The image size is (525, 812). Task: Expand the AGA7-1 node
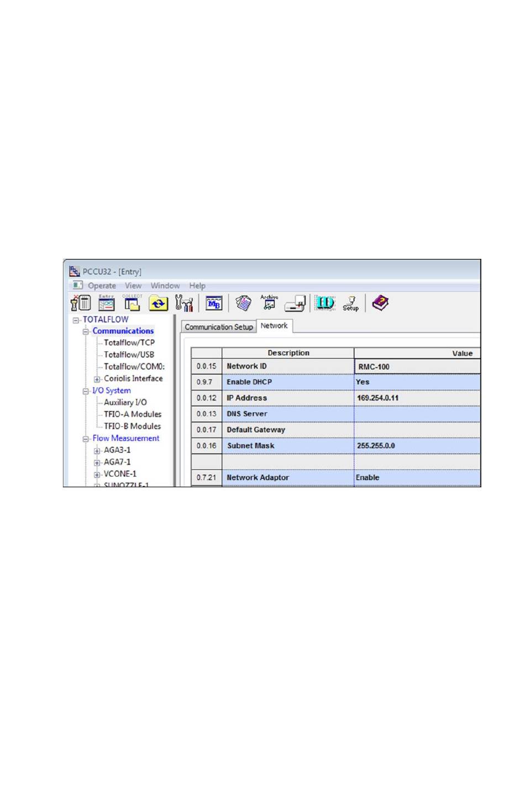[x=97, y=463]
